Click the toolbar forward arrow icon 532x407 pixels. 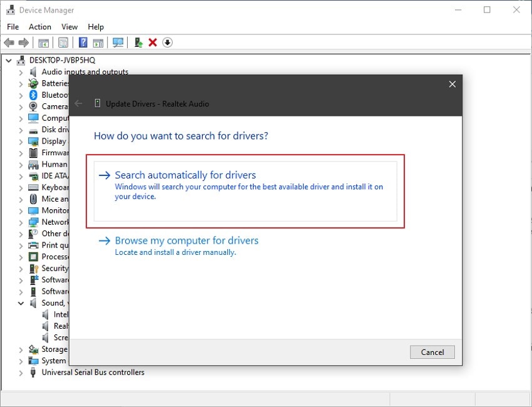23,43
